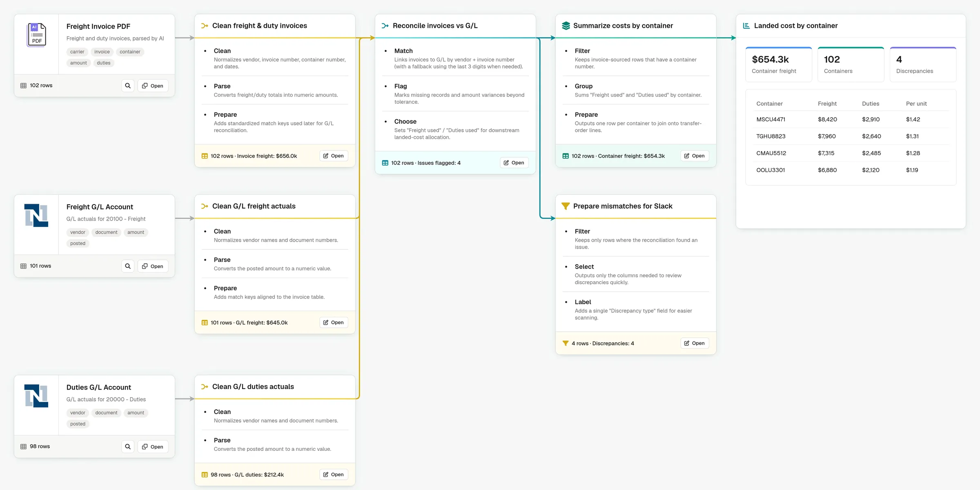Open the Summarize costs by container step
This screenshot has height=490, width=980.
click(695, 156)
